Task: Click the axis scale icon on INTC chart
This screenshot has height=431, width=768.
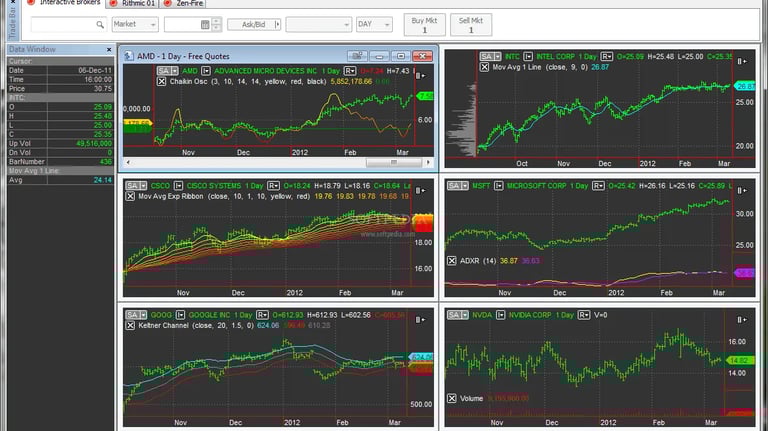Action: pos(742,61)
